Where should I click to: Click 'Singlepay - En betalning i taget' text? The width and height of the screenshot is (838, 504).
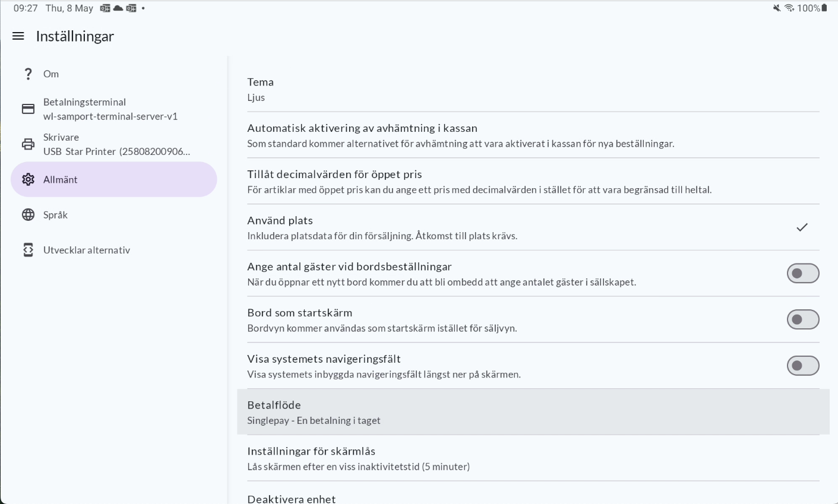click(314, 420)
